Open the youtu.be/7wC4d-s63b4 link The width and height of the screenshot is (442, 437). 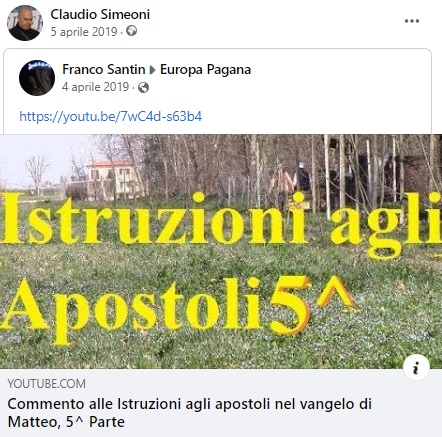pos(111,116)
